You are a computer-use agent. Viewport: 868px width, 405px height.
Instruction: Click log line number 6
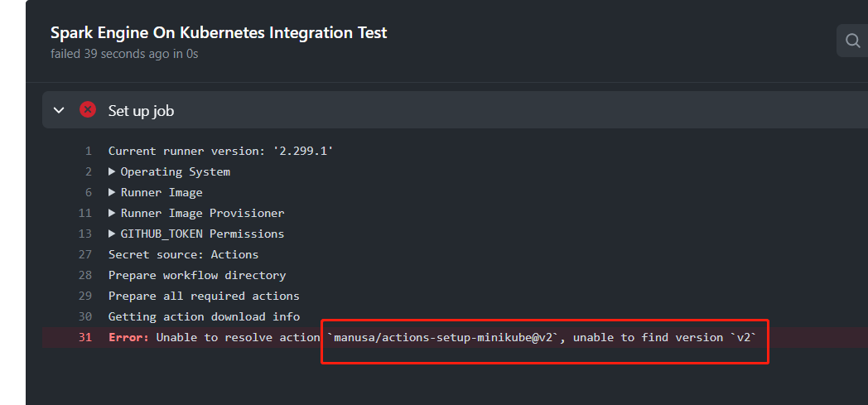coord(89,192)
